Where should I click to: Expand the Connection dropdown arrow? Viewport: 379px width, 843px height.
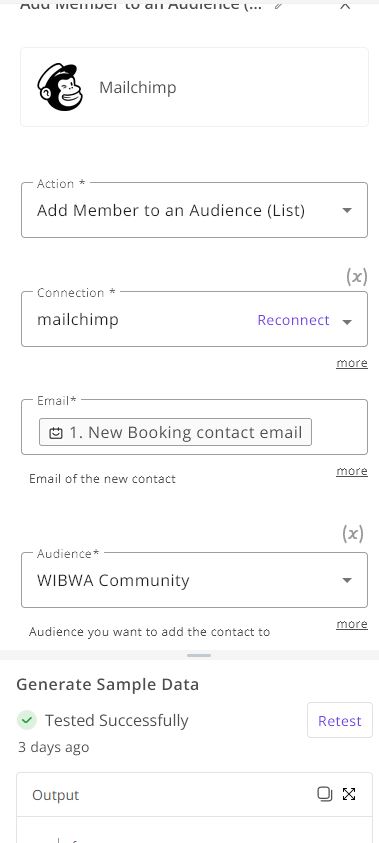click(x=347, y=322)
